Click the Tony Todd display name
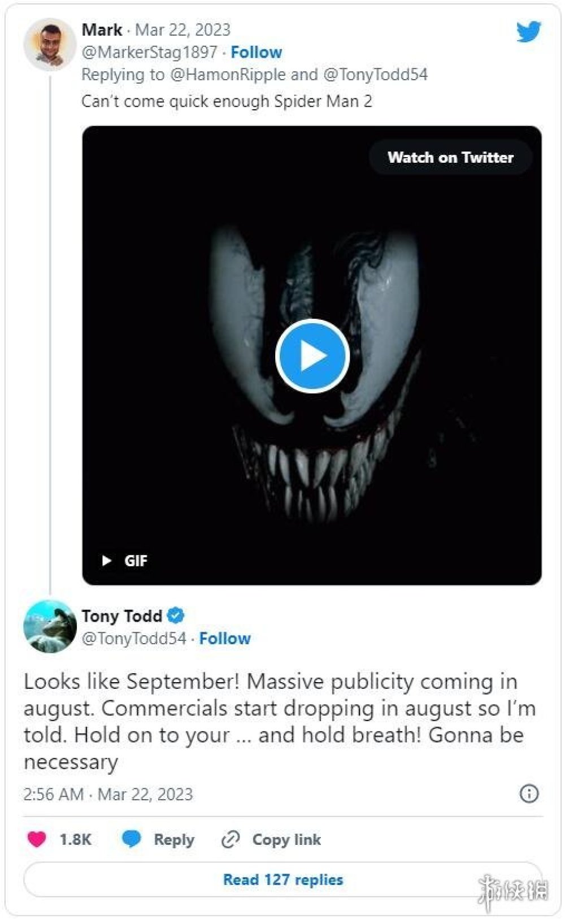565x924 pixels. point(121,615)
